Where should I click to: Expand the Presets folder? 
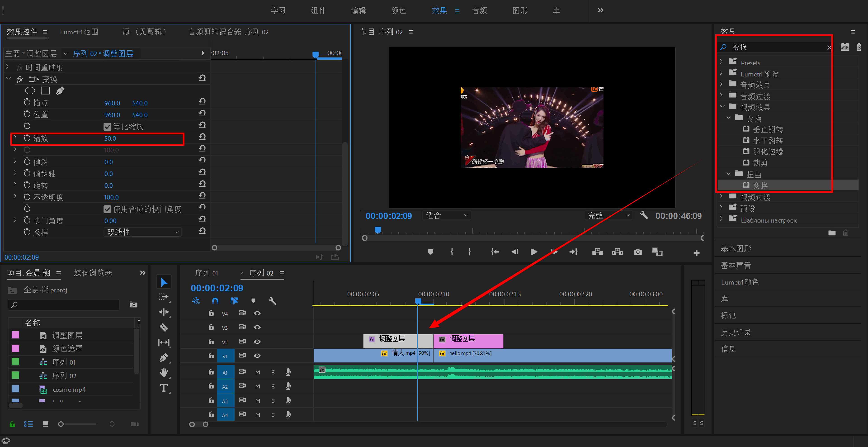coord(722,62)
